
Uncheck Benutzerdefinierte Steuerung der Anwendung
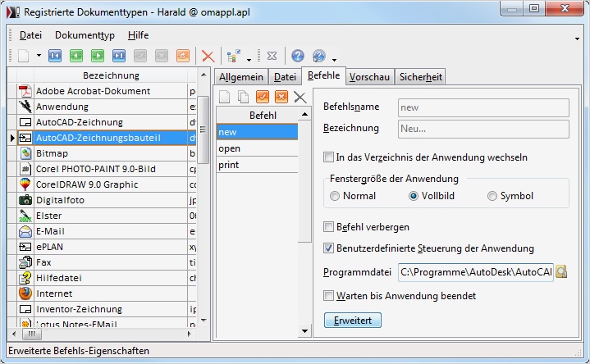point(328,248)
